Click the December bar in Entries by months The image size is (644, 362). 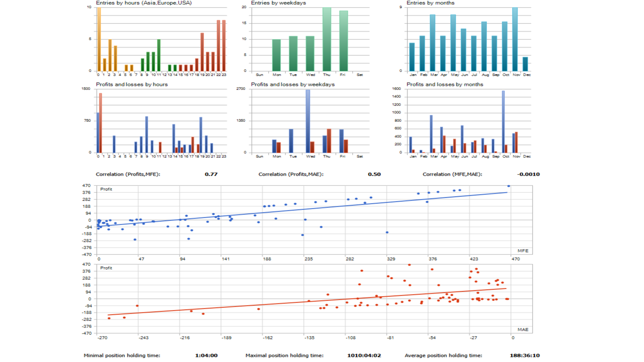tap(525, 64)
